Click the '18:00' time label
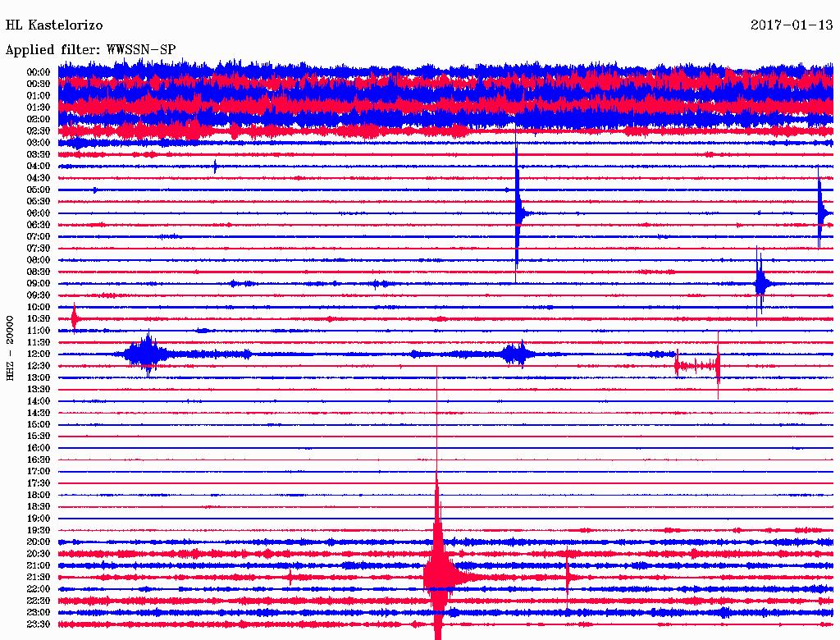This screenshot has height=640, width=840. click(x=39, y=496)
